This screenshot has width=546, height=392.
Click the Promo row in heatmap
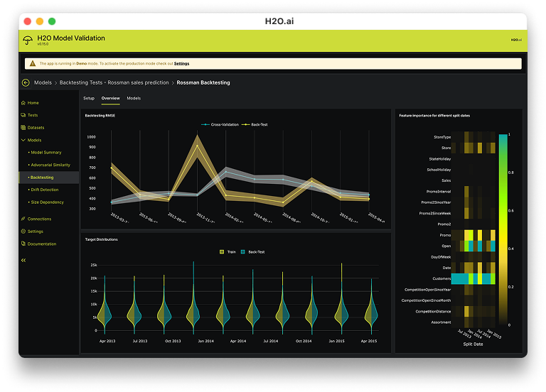[473, 235]
